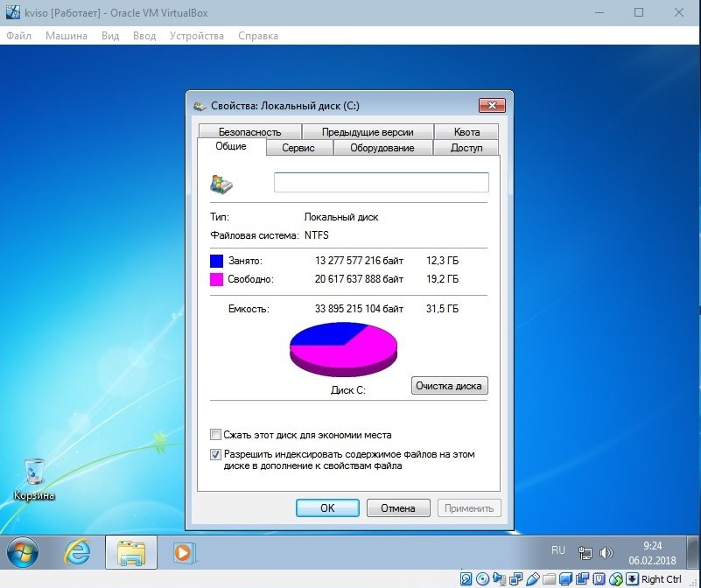Viewport: 701px width, 588px height.
Task: Enable 'Сжать этот диск для экономии места' checkbox
Action: pos(215,434)
